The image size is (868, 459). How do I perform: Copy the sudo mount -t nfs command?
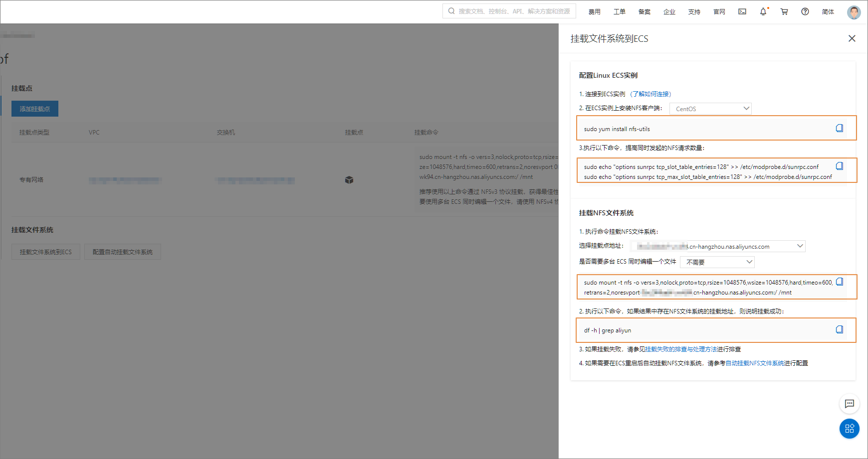coord(840,282)
